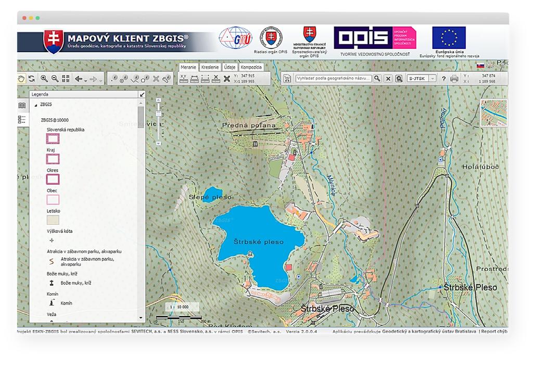Image resolution: width=533 pixels, height=392 pixels.
Task: Open the dropdown next to the forward arrow
Action: (x=100, y=80)
